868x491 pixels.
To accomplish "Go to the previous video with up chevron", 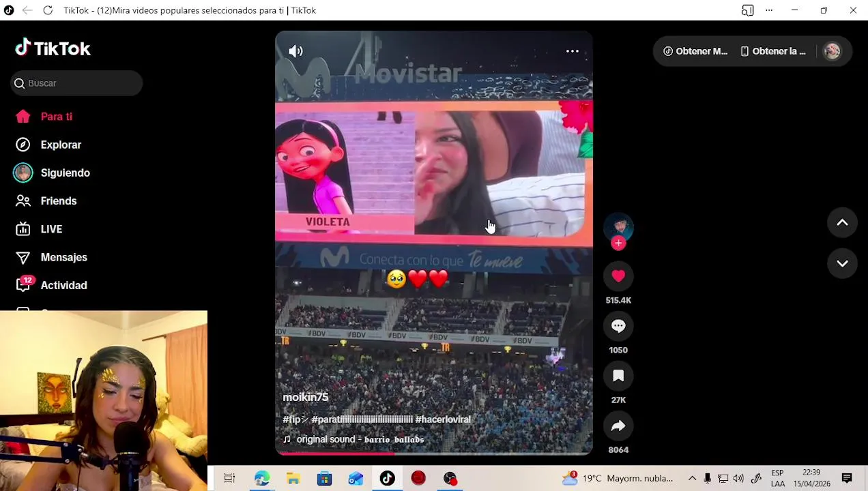I will (842, 222).
